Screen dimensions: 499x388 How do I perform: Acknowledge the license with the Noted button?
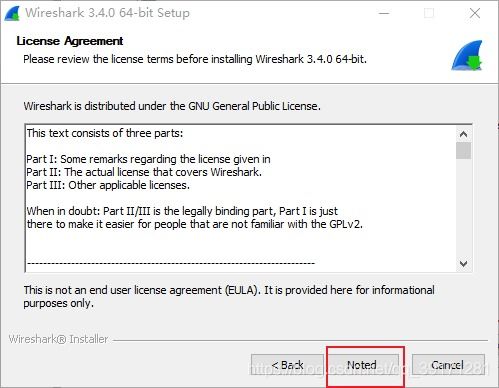(362, 365)
